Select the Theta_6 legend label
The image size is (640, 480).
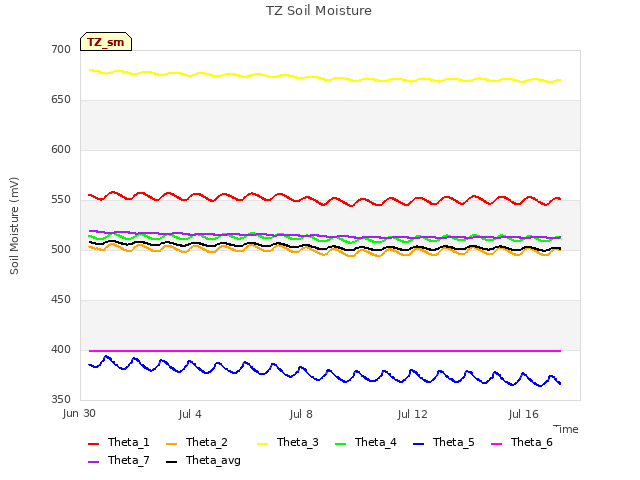click(531, 442)
